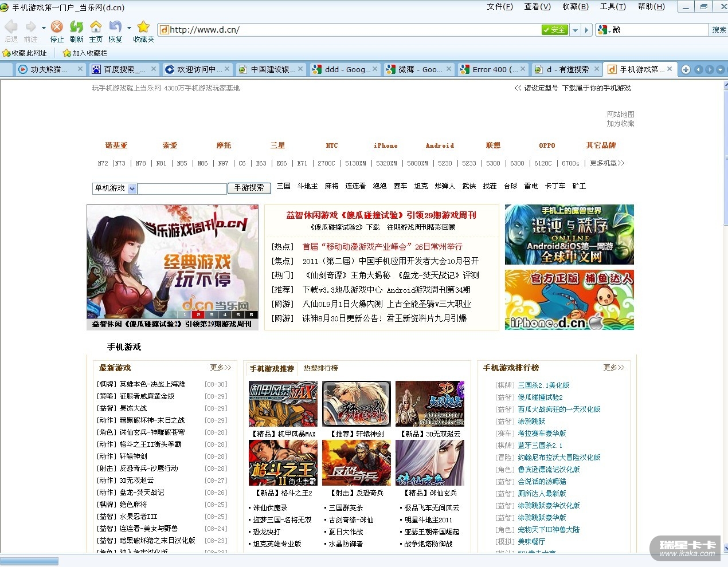Expand 更多机型>> phone models link
728x567 pixels.
(x=607, y=163)
